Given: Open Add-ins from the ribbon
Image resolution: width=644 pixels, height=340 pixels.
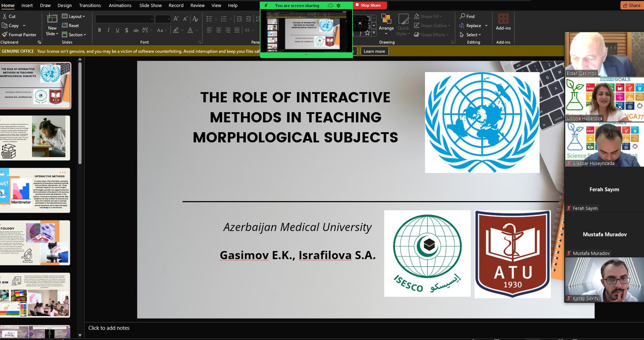Looking at the screenshot, I should pos(503,22).
